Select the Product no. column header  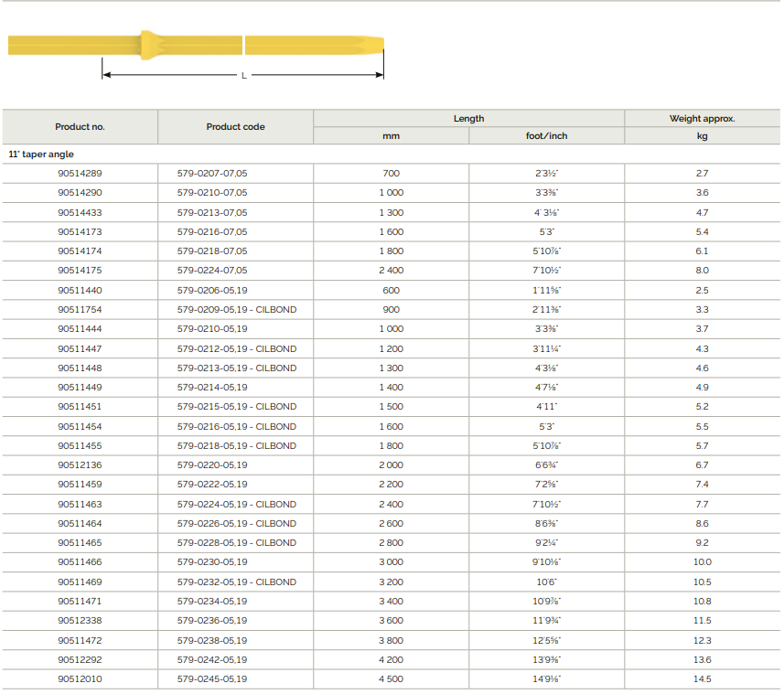pyautogui.click(x=80, y=127)
